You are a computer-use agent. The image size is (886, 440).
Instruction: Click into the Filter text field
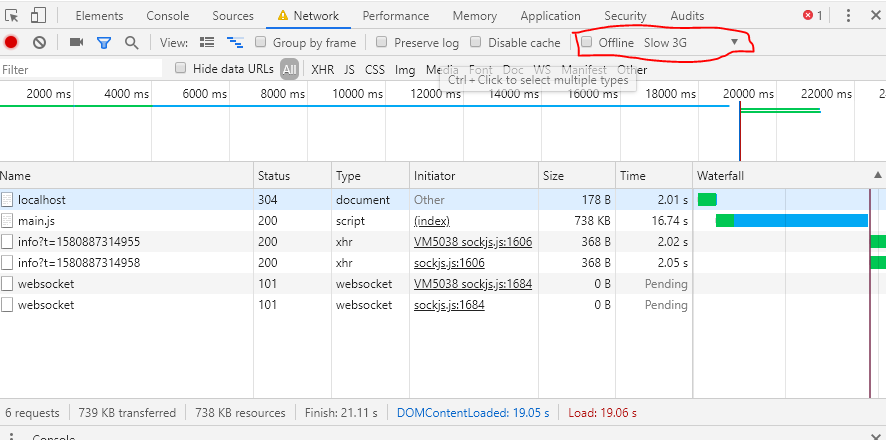pyautogui.click(x=81, y=69)
